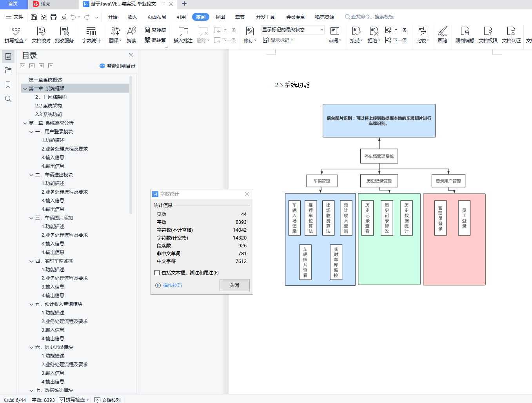Open the 限制编辑 restrict editing tool
Screen dimensions: 532x403
(x=465, y=34)
